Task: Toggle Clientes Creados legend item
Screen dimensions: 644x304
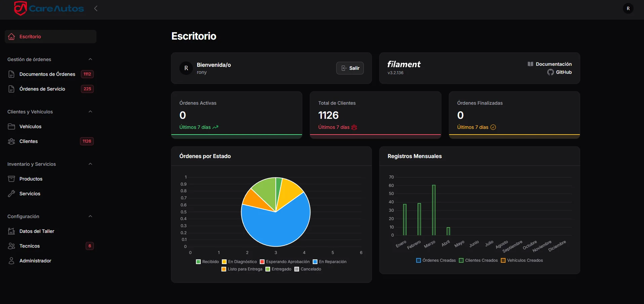Action: [x=478, y=260]
